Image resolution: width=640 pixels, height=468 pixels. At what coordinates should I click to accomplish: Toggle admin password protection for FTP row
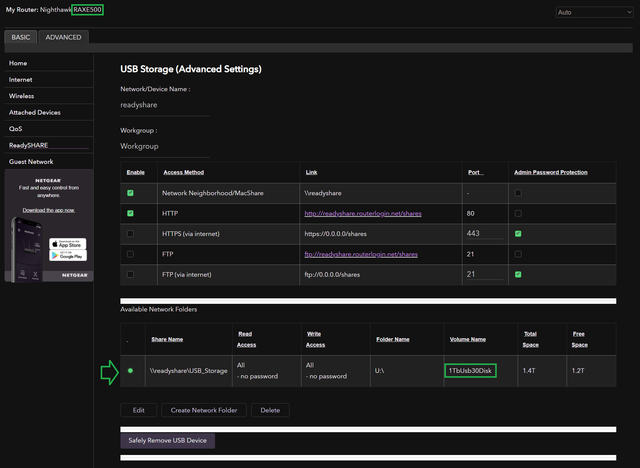pyautogui.click(x=518, y=254)
